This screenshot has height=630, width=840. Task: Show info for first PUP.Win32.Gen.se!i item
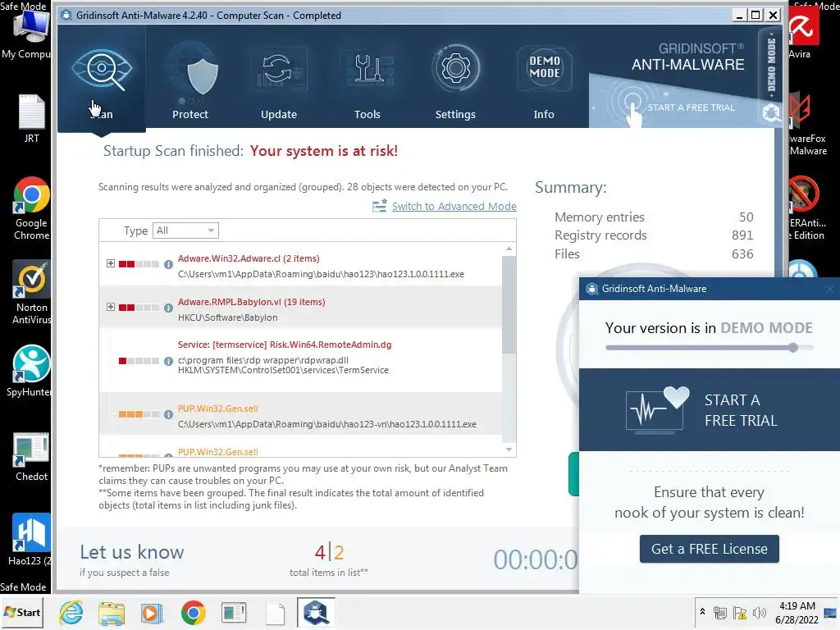(168, 414)
